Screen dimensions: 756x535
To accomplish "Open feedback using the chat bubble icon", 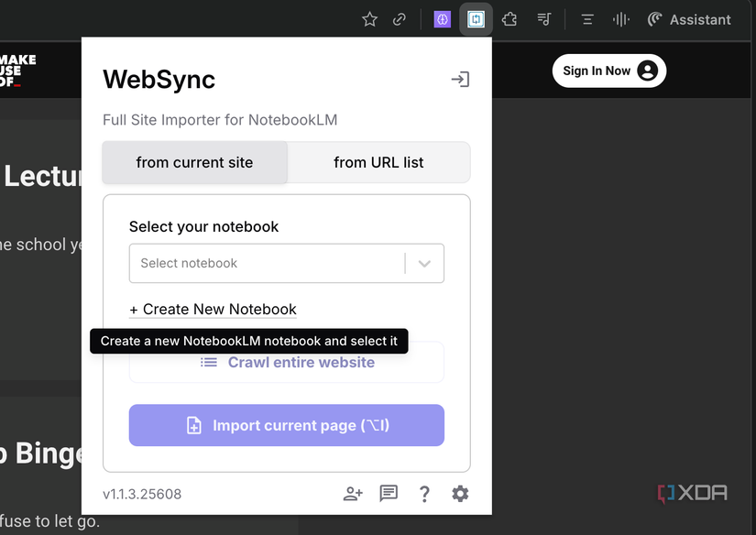I will pyautogui.click(x=389, y=494).
